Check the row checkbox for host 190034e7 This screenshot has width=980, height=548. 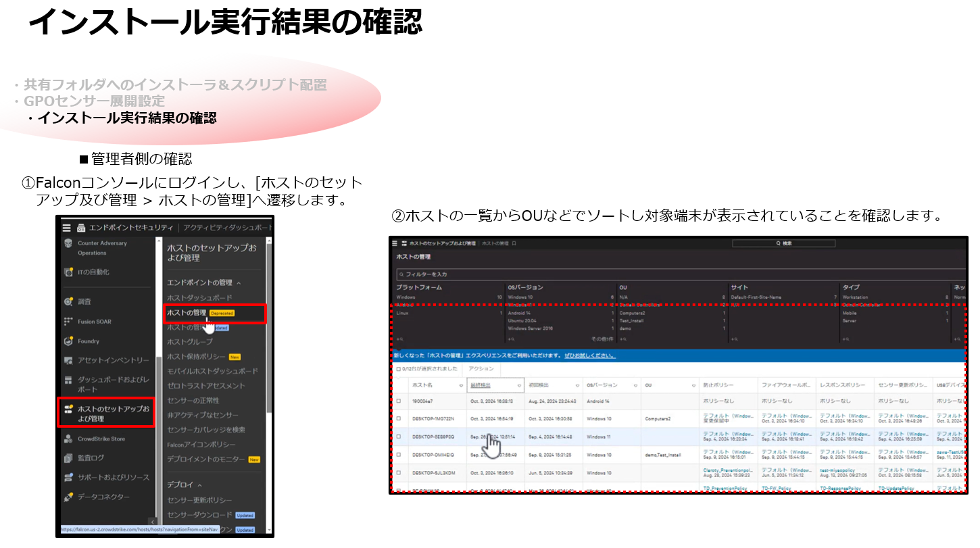click(x=398, y=401)
